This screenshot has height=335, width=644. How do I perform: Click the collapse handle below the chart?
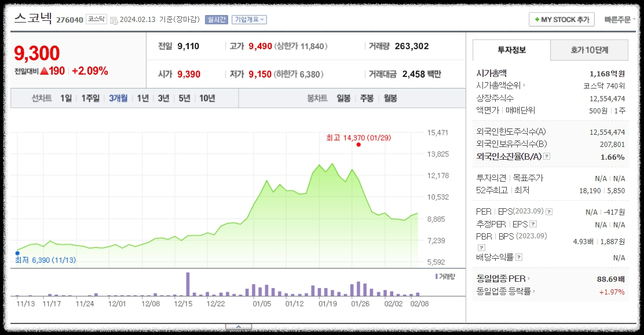pos(238,327)
